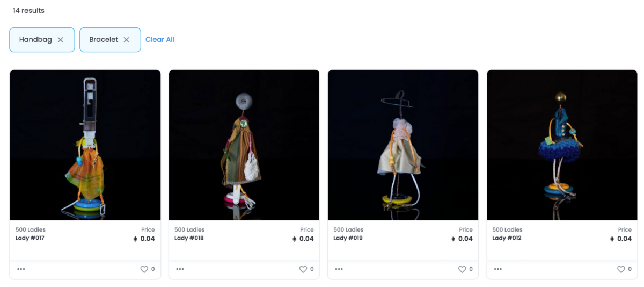The height and width of the screenshot is (287, 644).
Task: Open more options for Lady #017
Action: (x=21, y=269)
